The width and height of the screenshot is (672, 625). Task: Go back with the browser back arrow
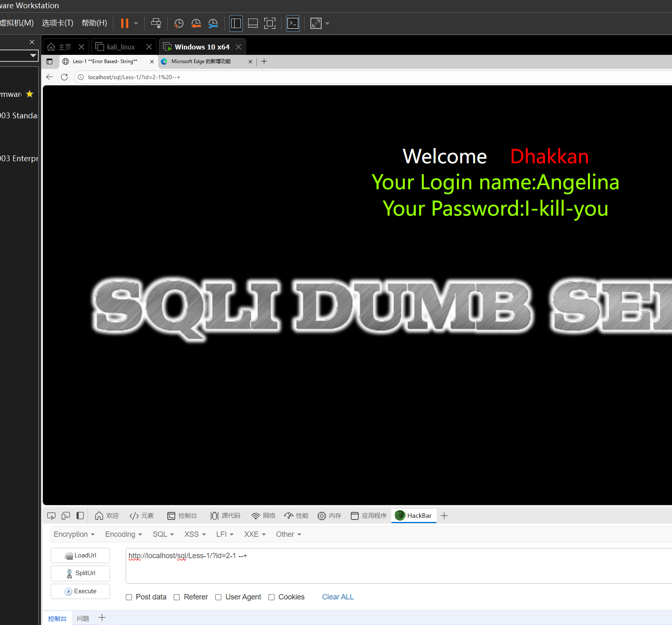tap(49, 77)
